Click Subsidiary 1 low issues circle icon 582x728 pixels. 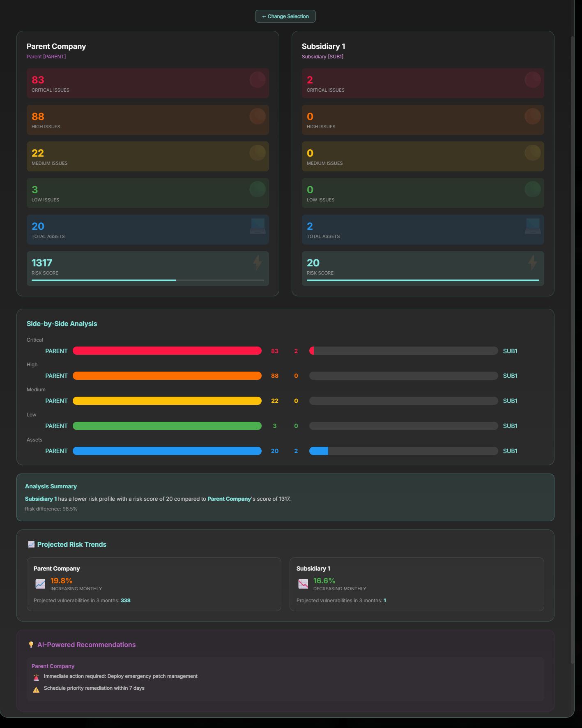(533, 190)
